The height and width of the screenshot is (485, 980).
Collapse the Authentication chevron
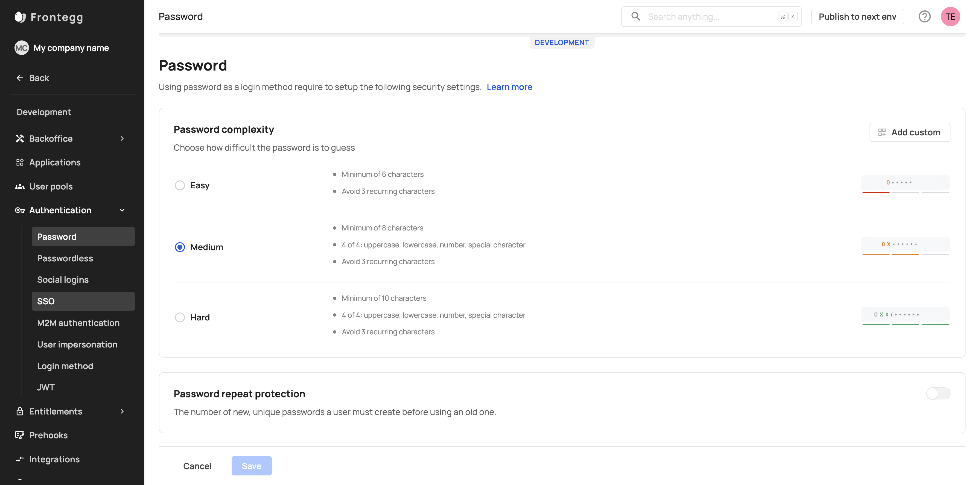click(x=122, y=210)
